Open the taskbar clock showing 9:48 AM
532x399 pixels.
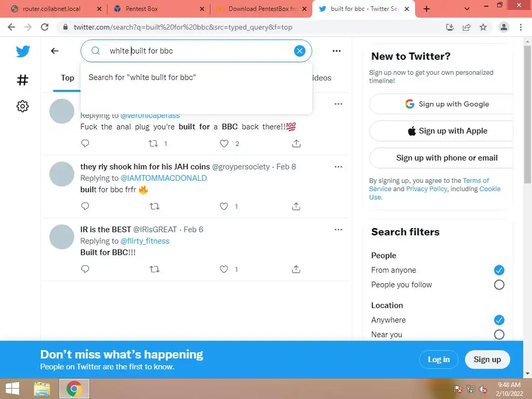point(509,389)
